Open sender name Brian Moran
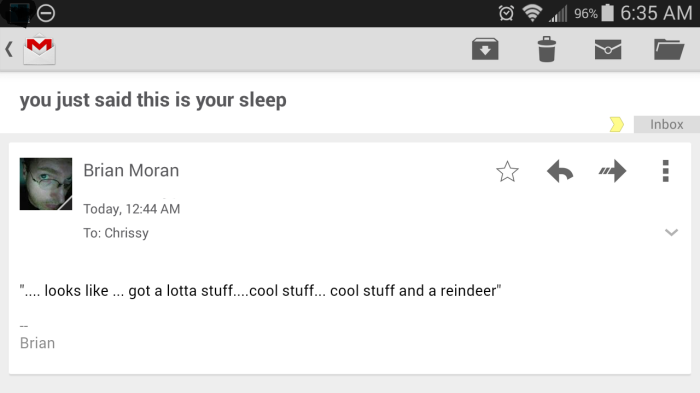This screenshot has width=700, height=393. (x=131, y=171)
